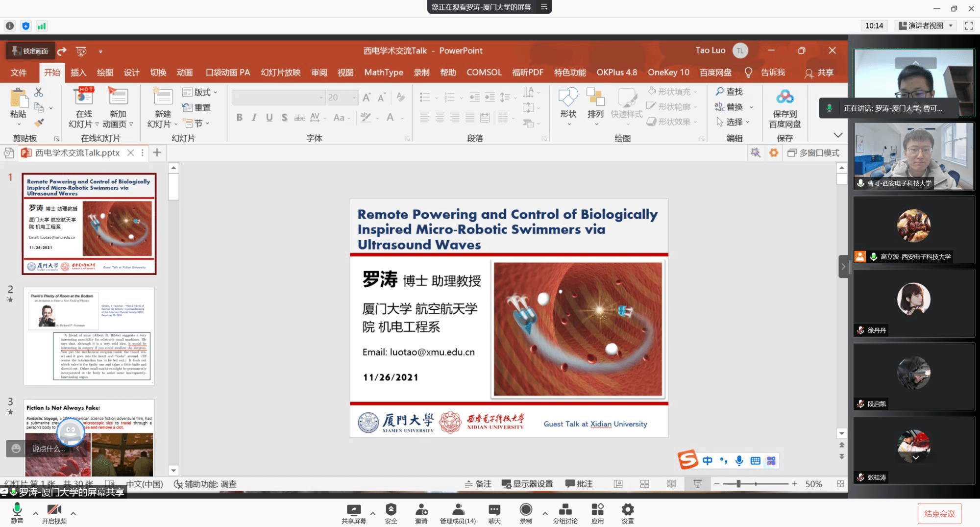This screenshot has height=527, width=980.
Task: Select slide 2 thumbnail in panel
Action: click(89, 336)
